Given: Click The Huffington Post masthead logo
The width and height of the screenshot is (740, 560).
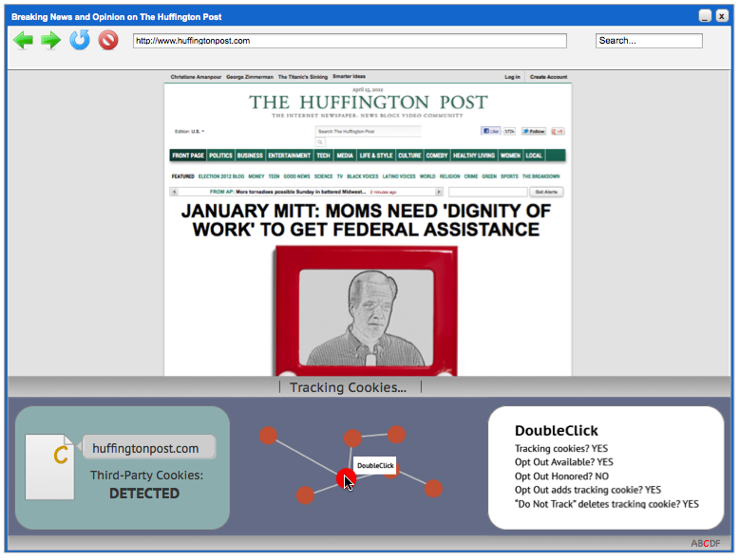Looking at the screenshot, I should click(x=369, y=103).
